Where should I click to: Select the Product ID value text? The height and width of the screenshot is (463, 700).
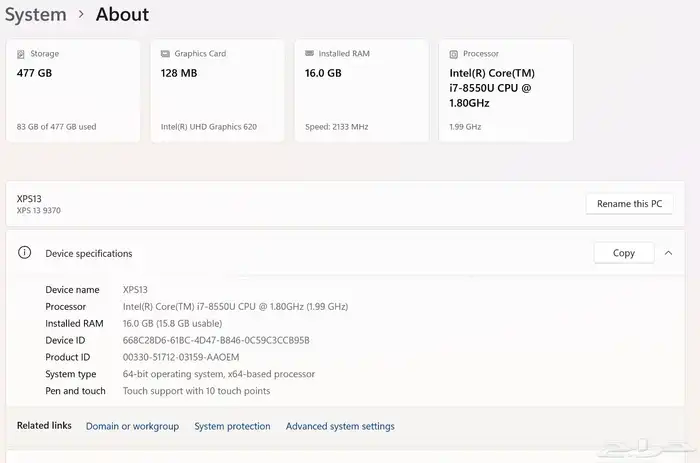point(181,357)
